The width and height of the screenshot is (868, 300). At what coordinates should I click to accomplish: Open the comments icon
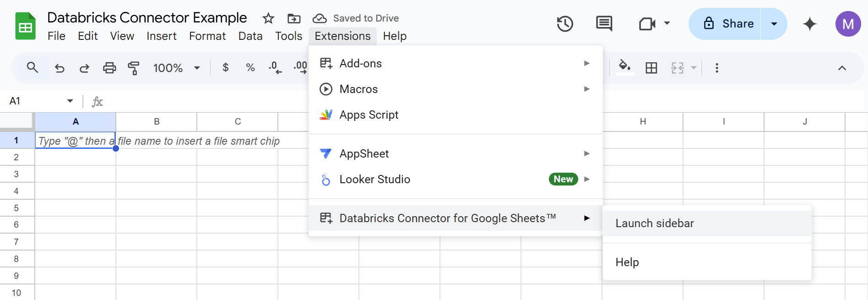[604, 23]
